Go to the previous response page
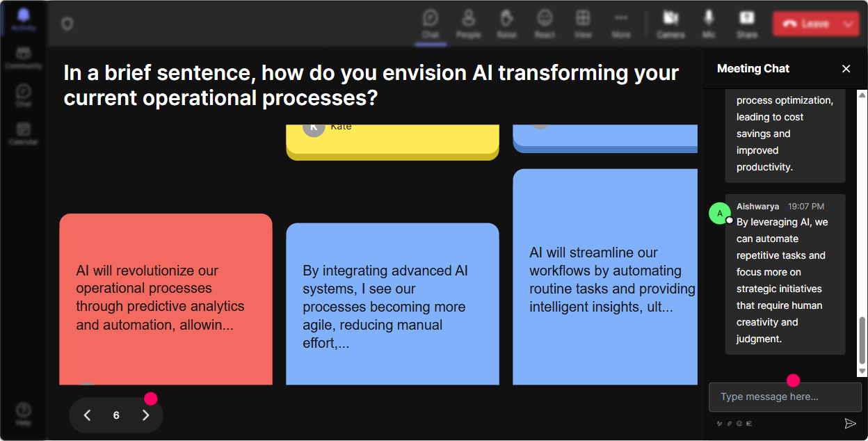This screenshot has width=868, height=441. click(88, 415)
